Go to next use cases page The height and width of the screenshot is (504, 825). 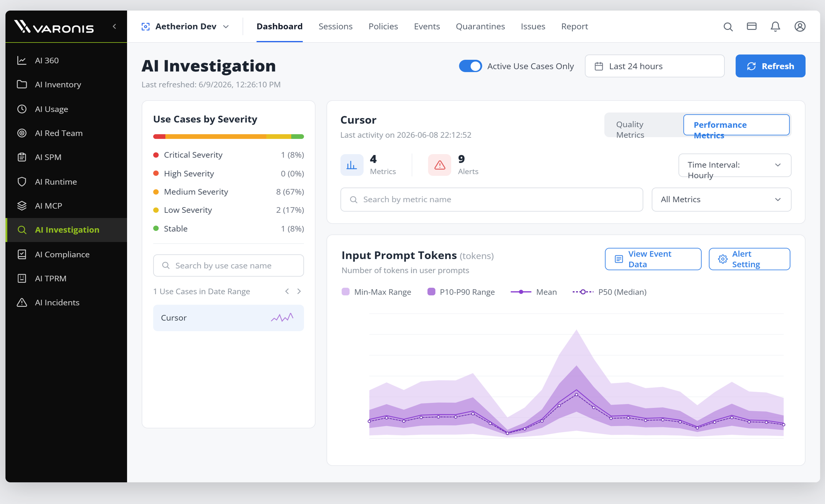point(299,292)
